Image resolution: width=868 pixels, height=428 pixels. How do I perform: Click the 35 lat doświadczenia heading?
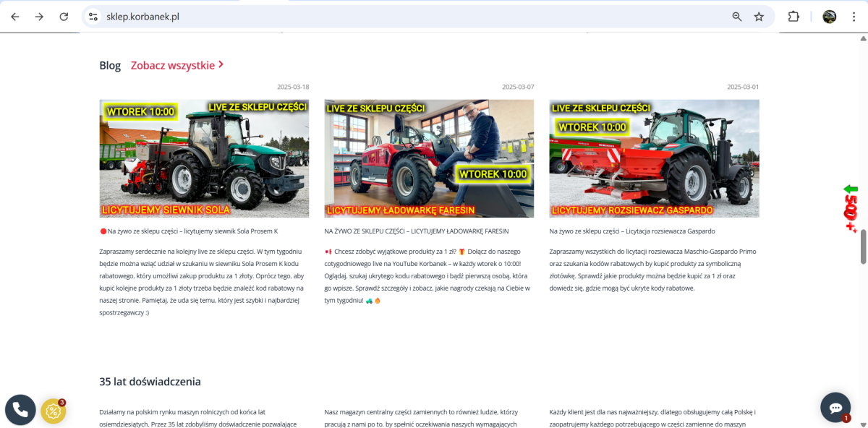tap(150, 382)
